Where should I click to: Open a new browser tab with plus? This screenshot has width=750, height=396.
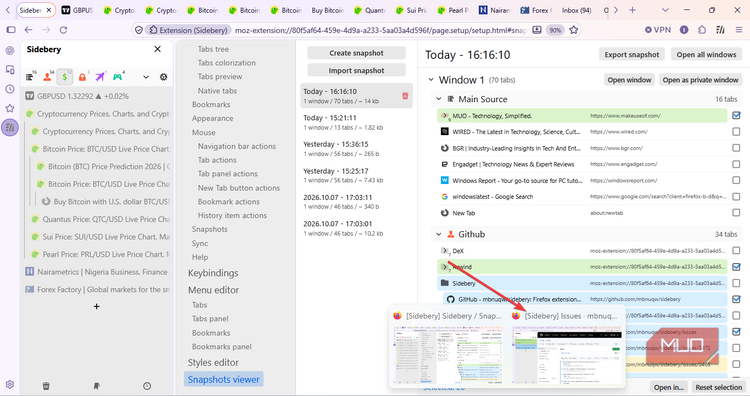[632, 10]
